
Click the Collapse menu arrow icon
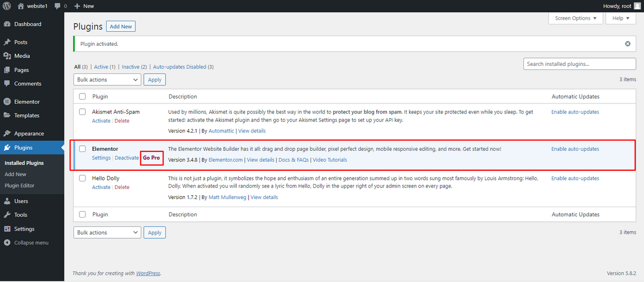click(7, 242)
